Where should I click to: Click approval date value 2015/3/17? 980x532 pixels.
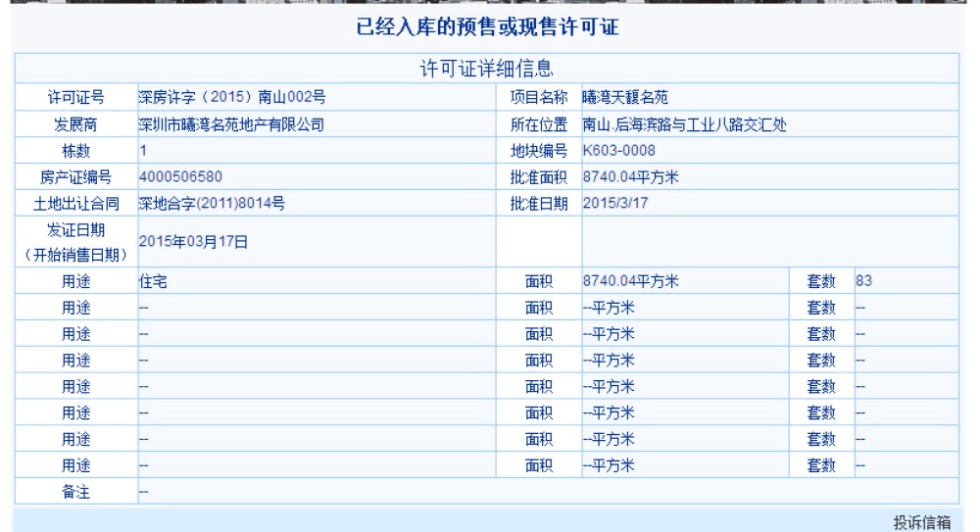(x=613, y=204)
